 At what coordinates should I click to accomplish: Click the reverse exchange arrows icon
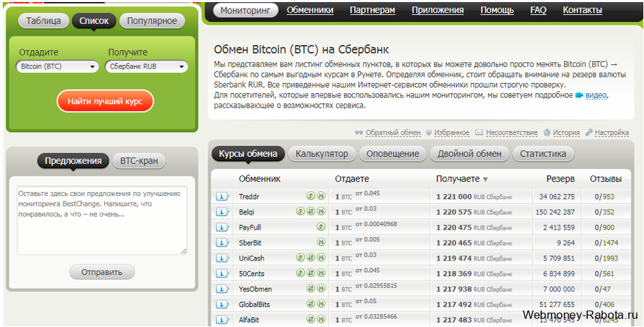359,133
